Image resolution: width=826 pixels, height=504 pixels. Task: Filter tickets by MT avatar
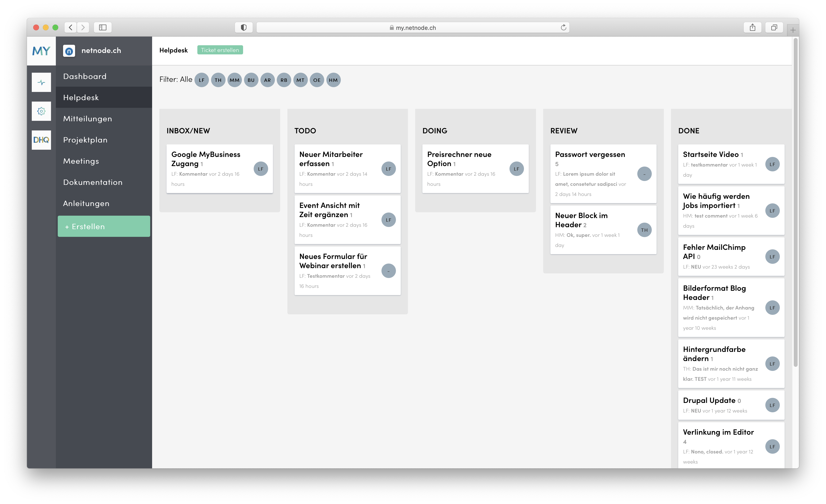[300, 80]
